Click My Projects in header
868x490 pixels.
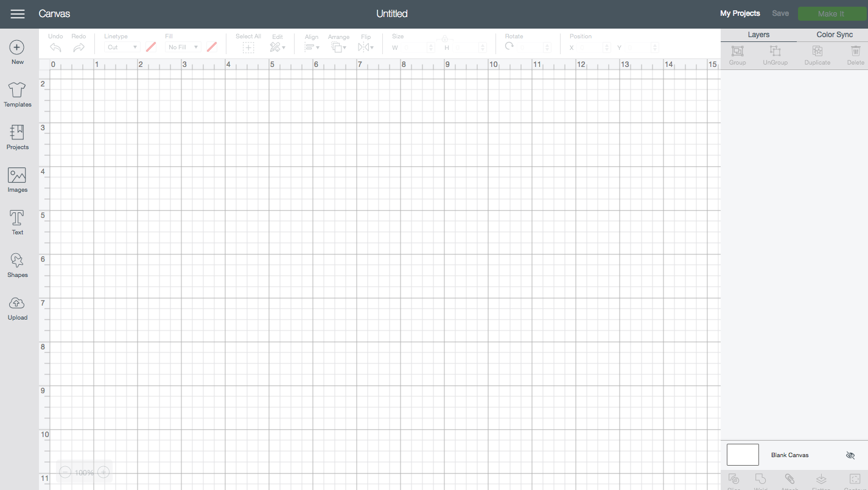point(740,13)
